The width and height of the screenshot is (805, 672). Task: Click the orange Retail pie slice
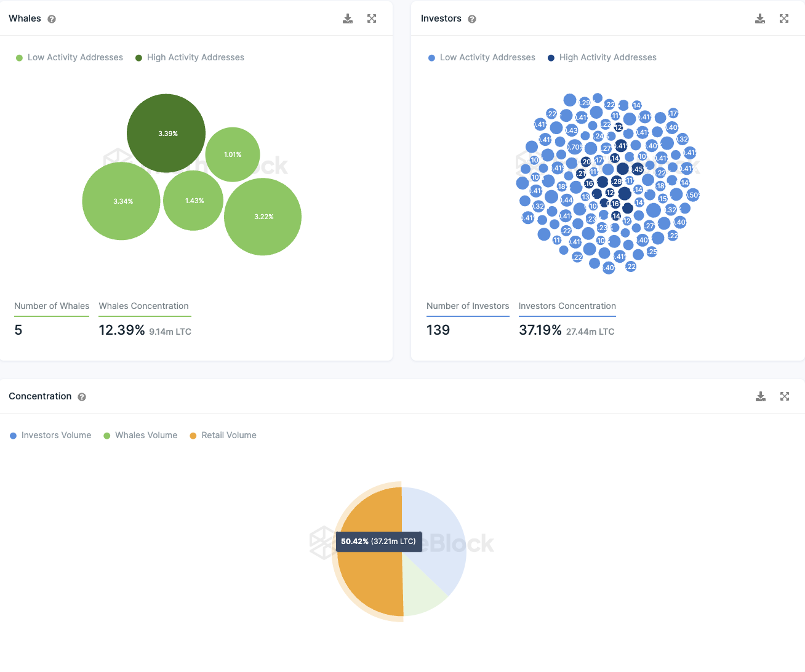[x=369, y=578]
